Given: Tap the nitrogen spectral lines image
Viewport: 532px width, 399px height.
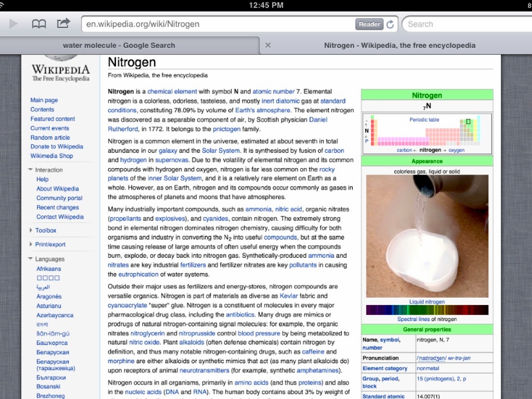Looking at the screenshot, I should click(427, 310).
